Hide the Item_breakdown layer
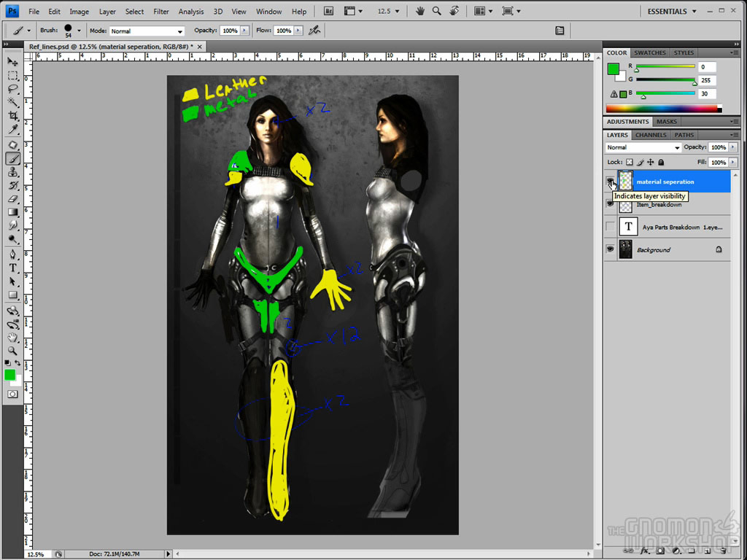Image resolution: width=747 pixels, height=560 pixels. [611, 204]
